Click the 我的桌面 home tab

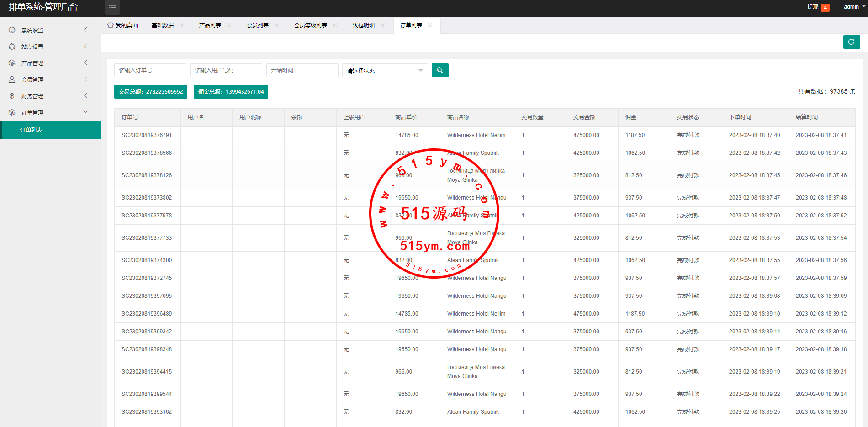(x=123, y=26)
